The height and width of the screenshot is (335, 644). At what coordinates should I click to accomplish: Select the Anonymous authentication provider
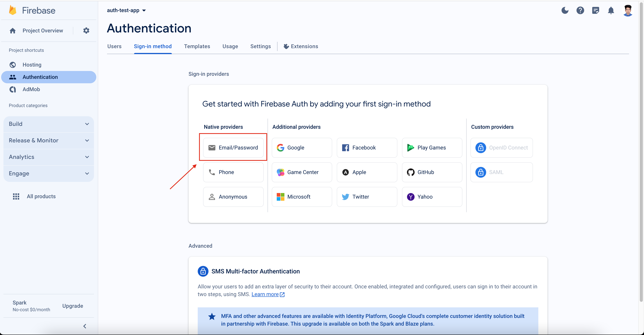click(233, 197)
